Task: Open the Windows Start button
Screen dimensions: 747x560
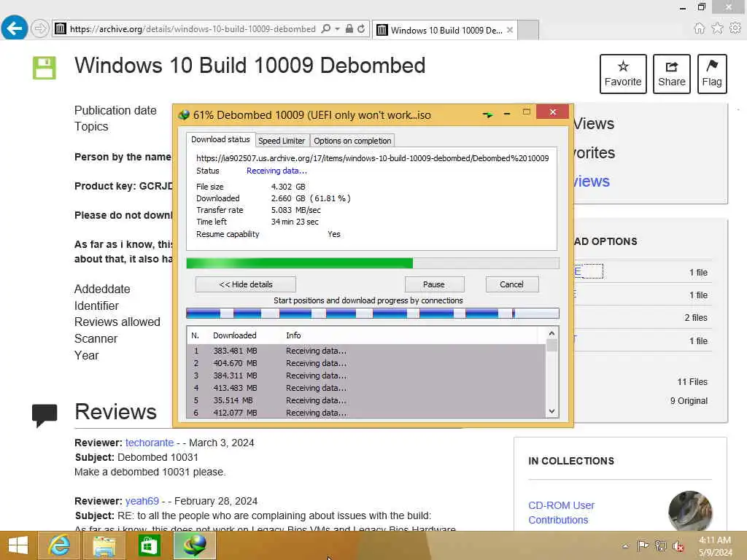Action: (18, 545)
